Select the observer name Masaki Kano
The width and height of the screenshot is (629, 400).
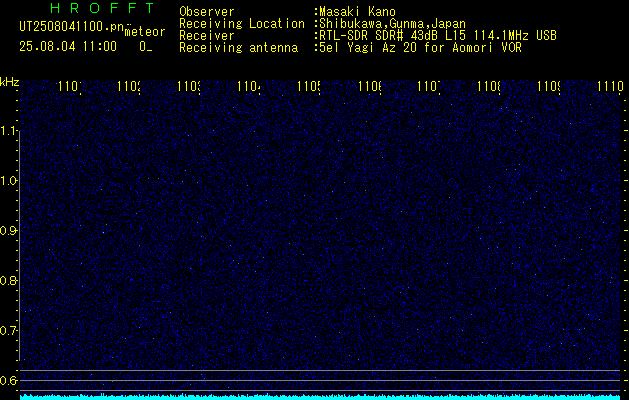(357, 12)
